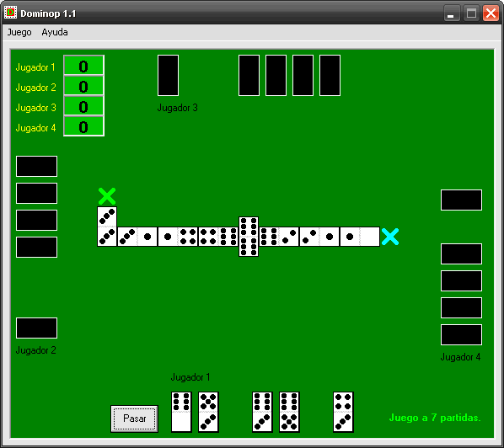This screenshot has width=504, height=448.
Task: Play the six-blank domino from your hand
Action: tap(181, 412)
